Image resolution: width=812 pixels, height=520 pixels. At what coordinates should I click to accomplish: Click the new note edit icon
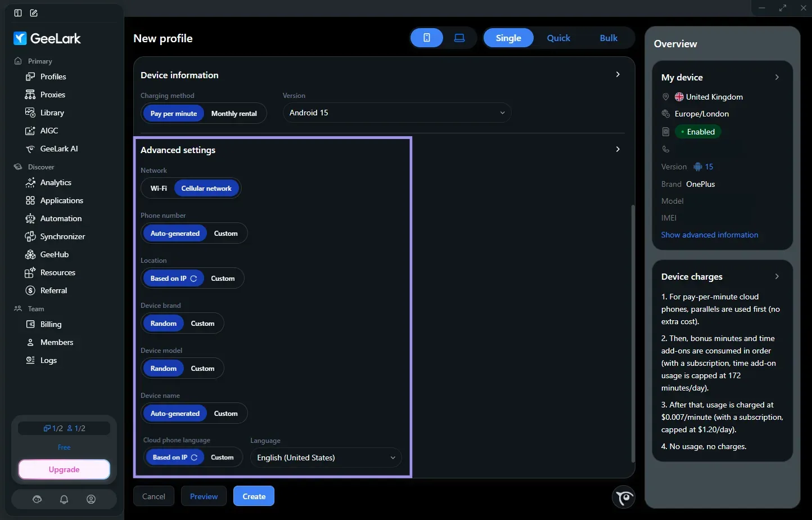(34, 13)
